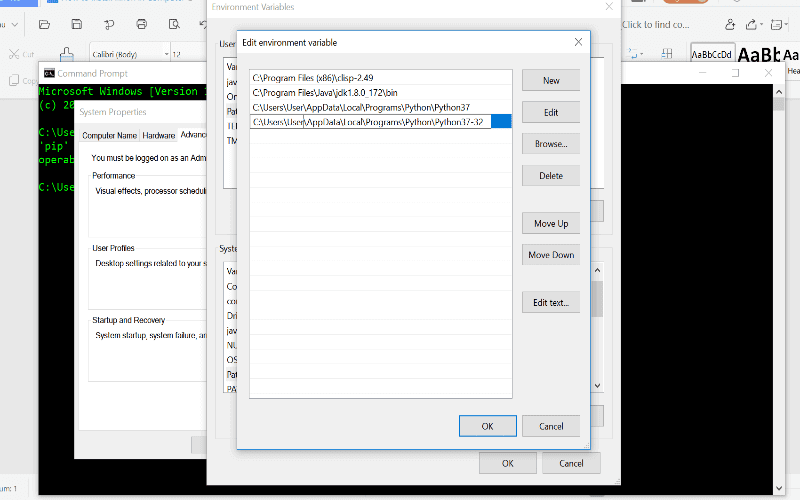Click the table grid icon in ribbon
The height and width of the screenshot is (500, 800).
[666, 54]
